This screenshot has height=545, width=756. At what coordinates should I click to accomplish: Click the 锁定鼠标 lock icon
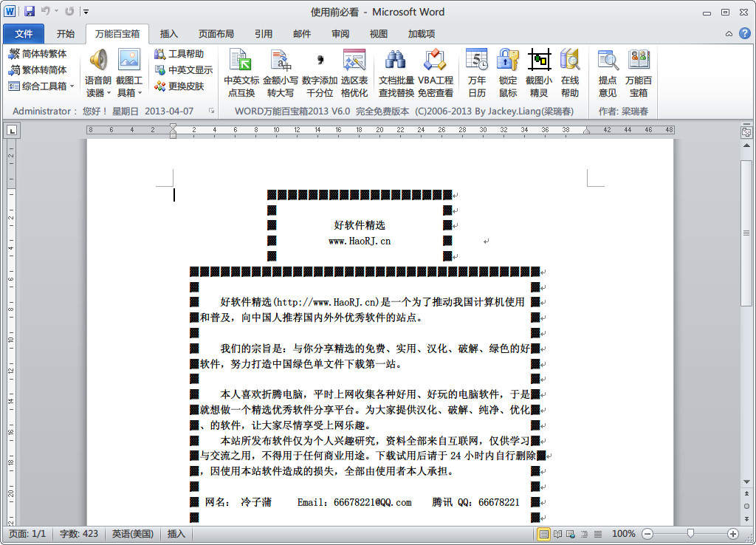click(x=508, y=73)
